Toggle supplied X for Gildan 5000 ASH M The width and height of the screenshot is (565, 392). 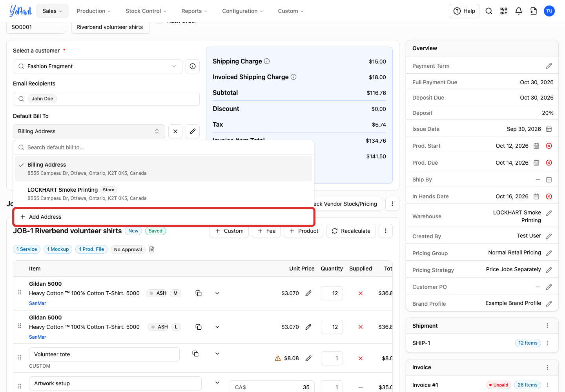point(361,293)
